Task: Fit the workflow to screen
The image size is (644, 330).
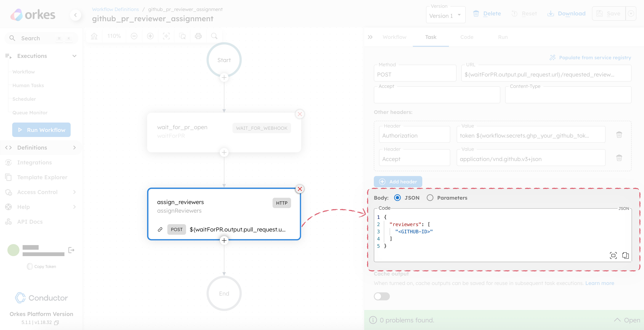Action: (x=166, y=36)
